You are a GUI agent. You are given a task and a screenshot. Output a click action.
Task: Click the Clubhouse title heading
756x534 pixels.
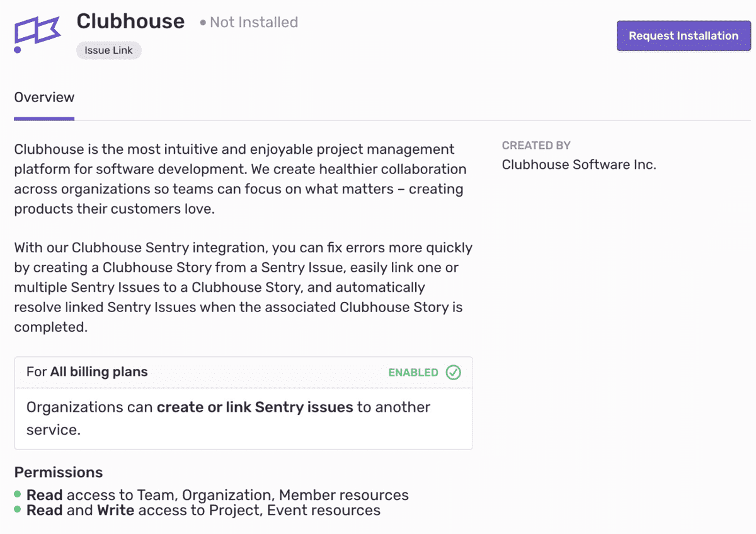click(130, 21)
